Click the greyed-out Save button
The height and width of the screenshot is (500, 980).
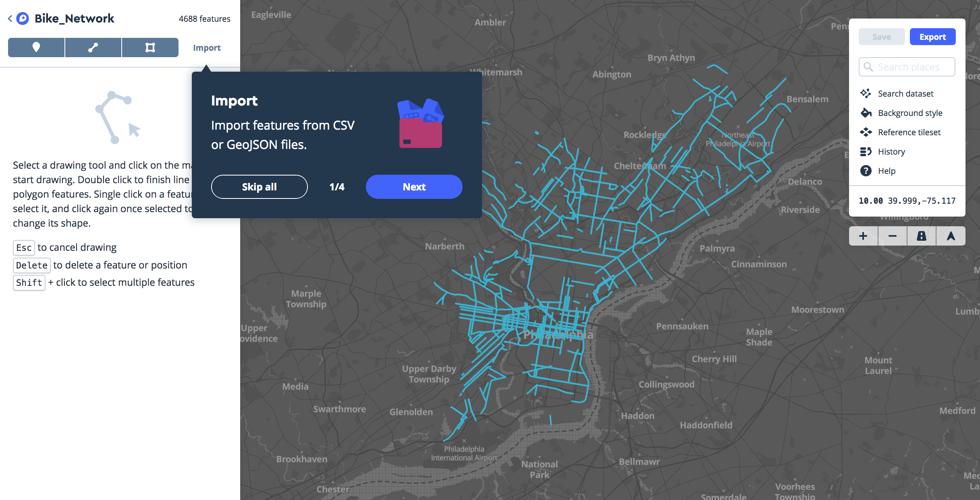pos(882,37)
